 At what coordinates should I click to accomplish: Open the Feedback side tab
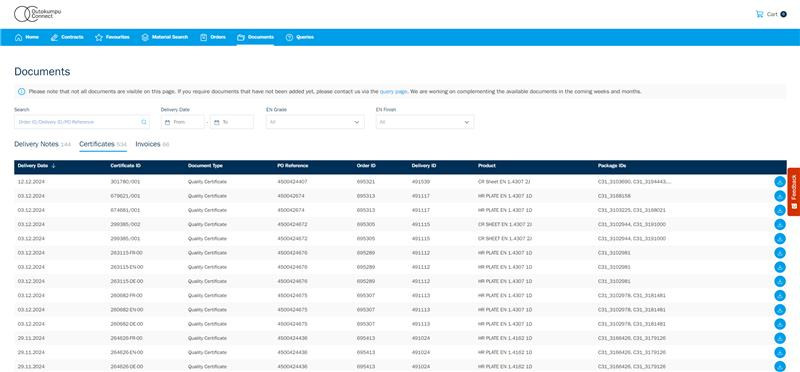point(794,192)
